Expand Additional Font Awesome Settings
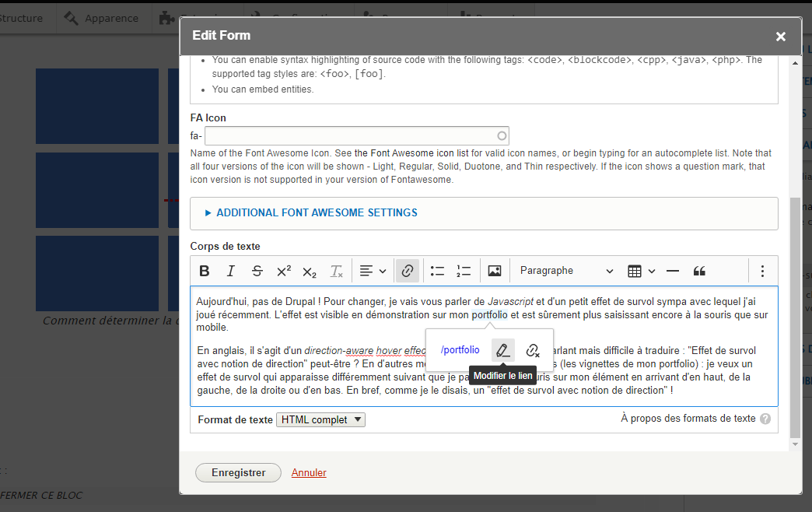This screenshot has height=512, width=812. tap(311, 212)
